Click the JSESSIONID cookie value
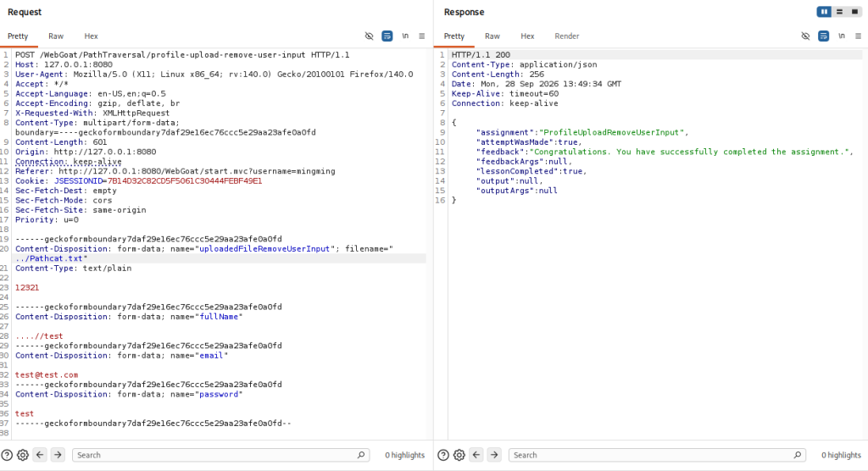868x471 pixels. coord(185,181)
